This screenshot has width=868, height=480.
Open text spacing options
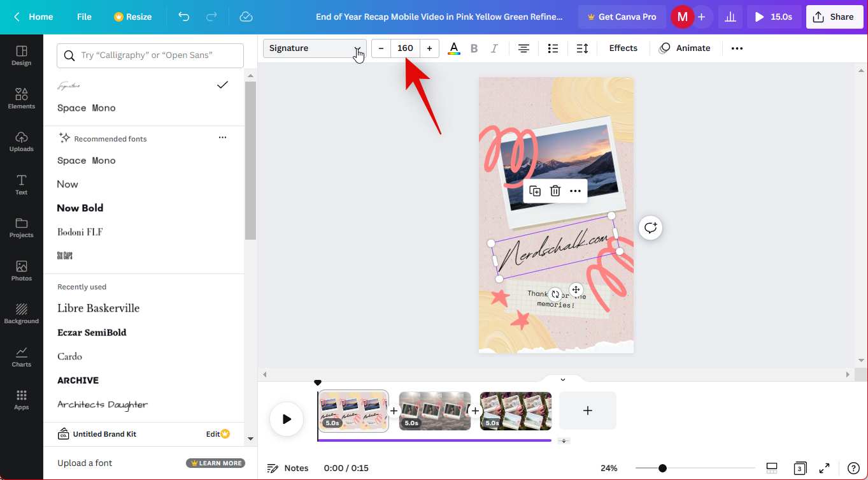pyautogui.click(x=582, y=48)
